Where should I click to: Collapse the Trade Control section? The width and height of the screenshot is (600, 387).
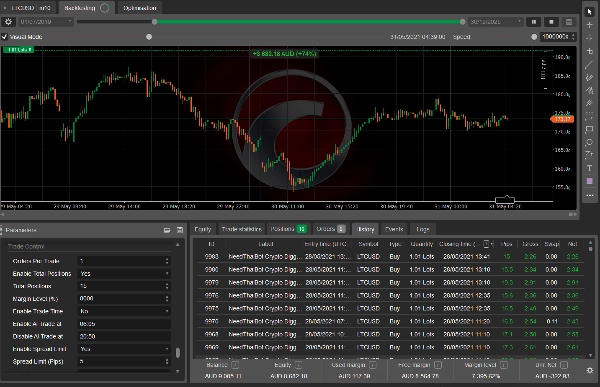[x=177, y=245]
